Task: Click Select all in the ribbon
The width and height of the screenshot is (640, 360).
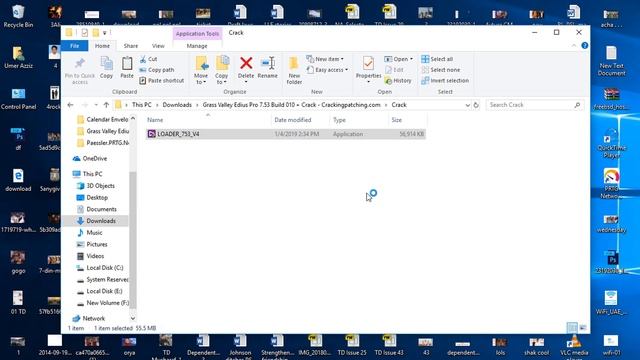Action: (x=437, y=59)
